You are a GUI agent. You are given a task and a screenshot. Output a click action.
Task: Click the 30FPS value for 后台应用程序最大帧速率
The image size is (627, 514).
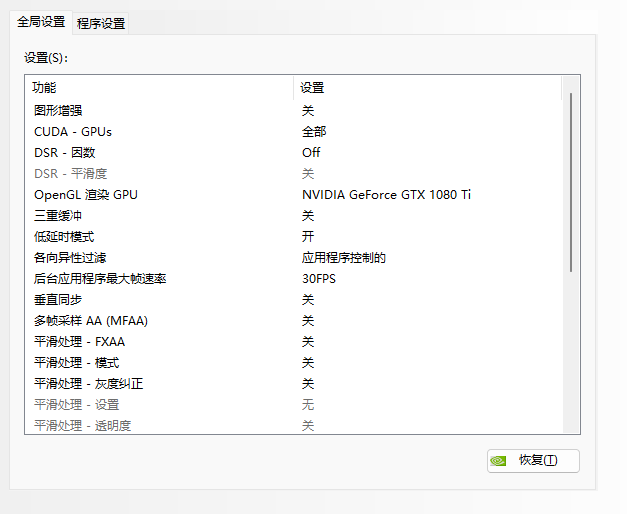pos(319,278)
